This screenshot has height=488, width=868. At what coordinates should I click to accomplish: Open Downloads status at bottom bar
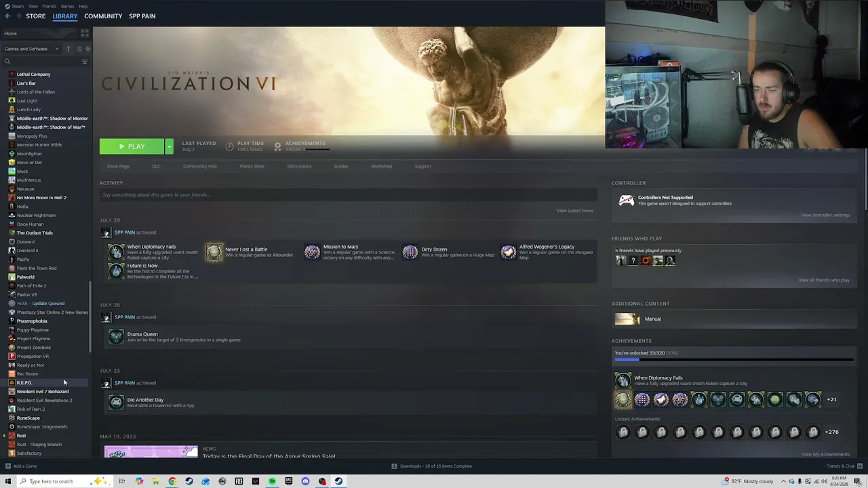pos(431,466)
